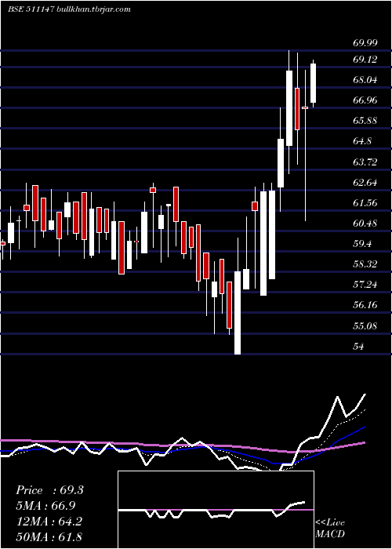The width and height of the screenshot is (392, 549).
Task: Click the 64.8 price axis label
Action: pyautogui.click(x=362, y=141)
